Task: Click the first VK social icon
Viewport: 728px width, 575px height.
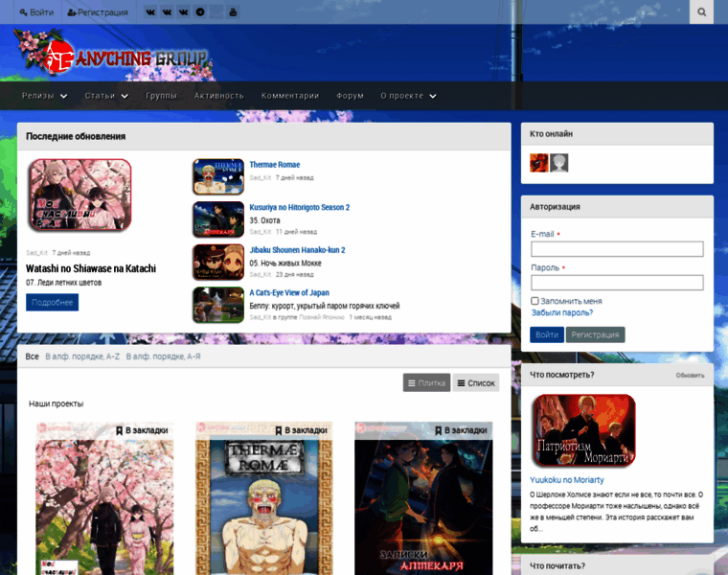Action: 150,12
